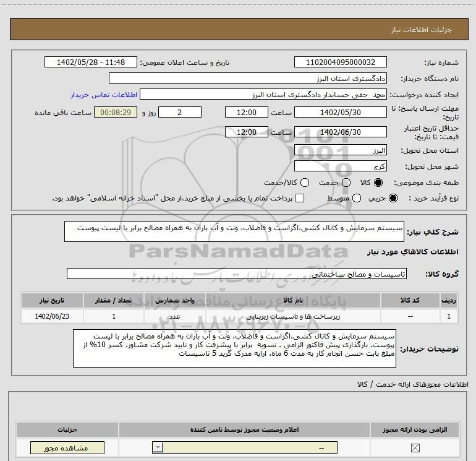Open the buyer contact information link
This screenshot has height=461, width=476.
(104, 95)
